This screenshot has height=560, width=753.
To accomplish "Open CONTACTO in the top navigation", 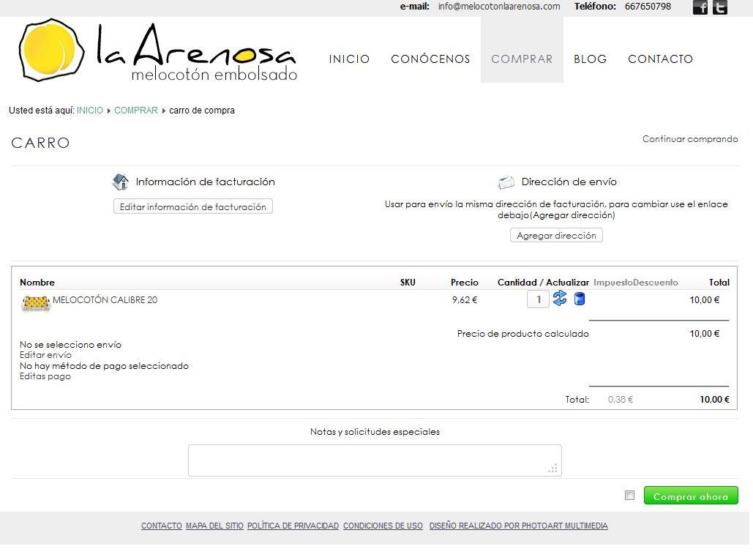I will click(660, 59).
